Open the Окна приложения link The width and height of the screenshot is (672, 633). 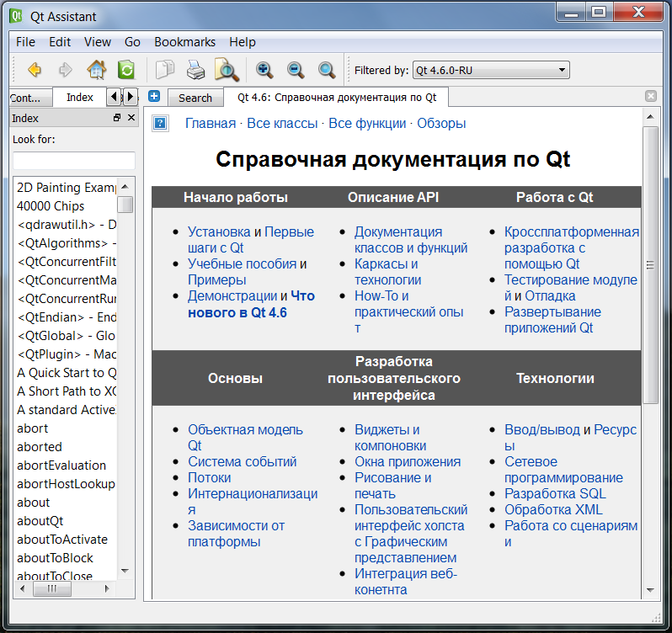tap(407, 461)
